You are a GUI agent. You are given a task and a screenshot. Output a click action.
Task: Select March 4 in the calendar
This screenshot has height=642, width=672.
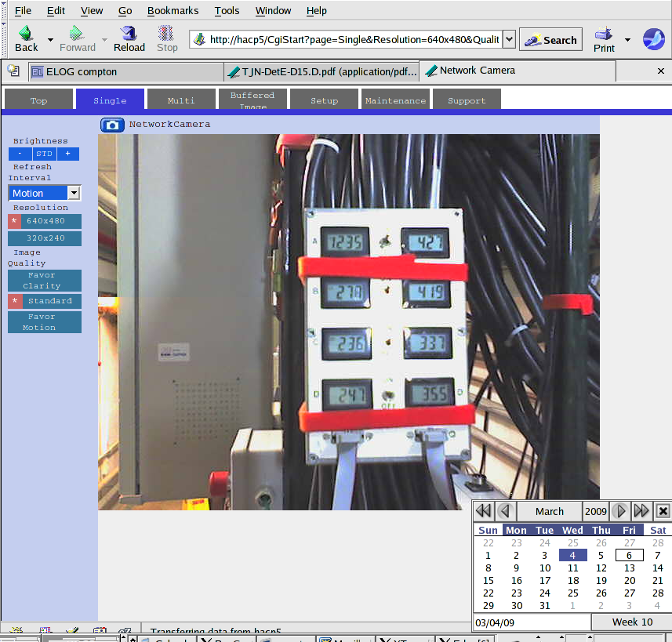point(573,556)
